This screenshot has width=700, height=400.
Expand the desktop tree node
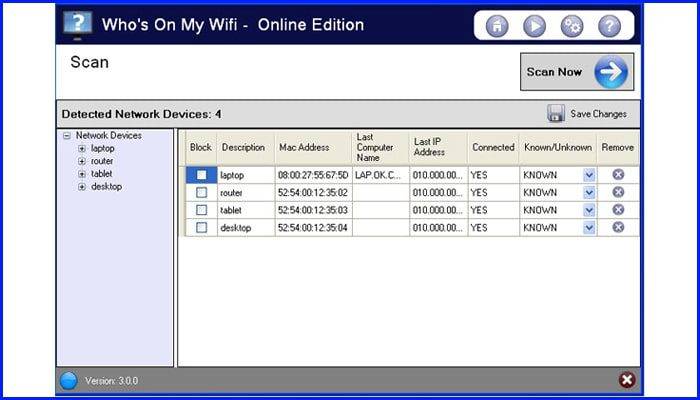pyautogui.click(x=82, y=187)
